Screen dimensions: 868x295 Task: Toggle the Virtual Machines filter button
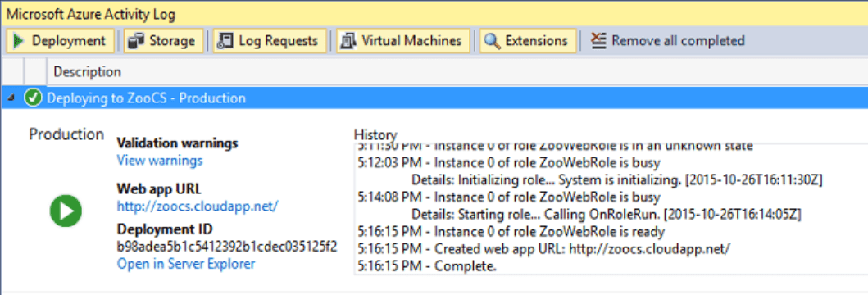click(x=403, y=41)
